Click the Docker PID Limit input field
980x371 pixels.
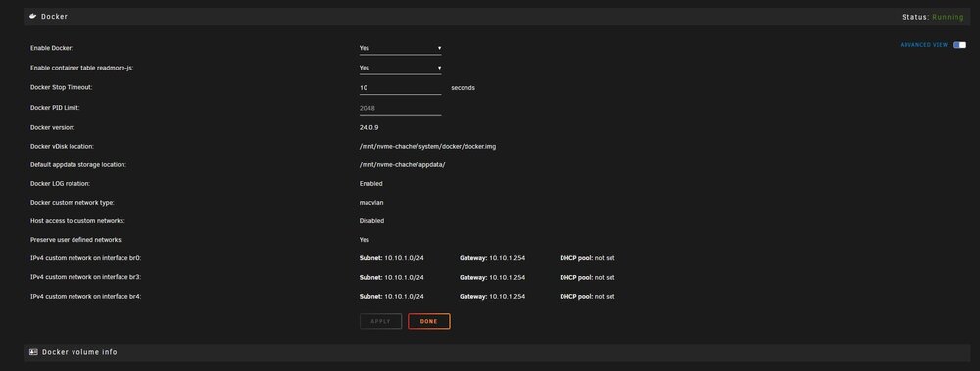(400, 108)
